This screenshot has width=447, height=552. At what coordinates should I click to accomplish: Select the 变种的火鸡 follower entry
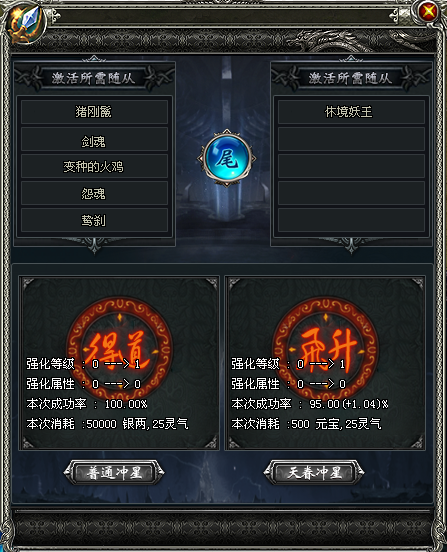pyautogui.click(x=94, y=166)
